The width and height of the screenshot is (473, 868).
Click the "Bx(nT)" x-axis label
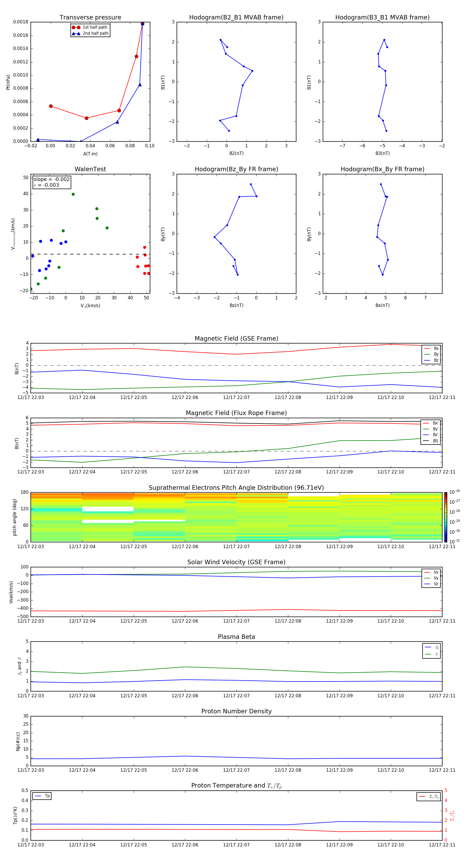pos(382,305)
